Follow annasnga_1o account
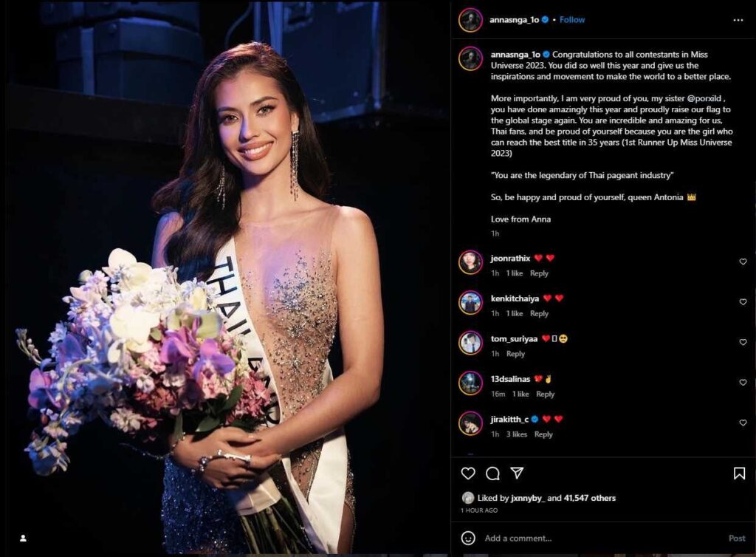756x557 pixels. point(572,20)
